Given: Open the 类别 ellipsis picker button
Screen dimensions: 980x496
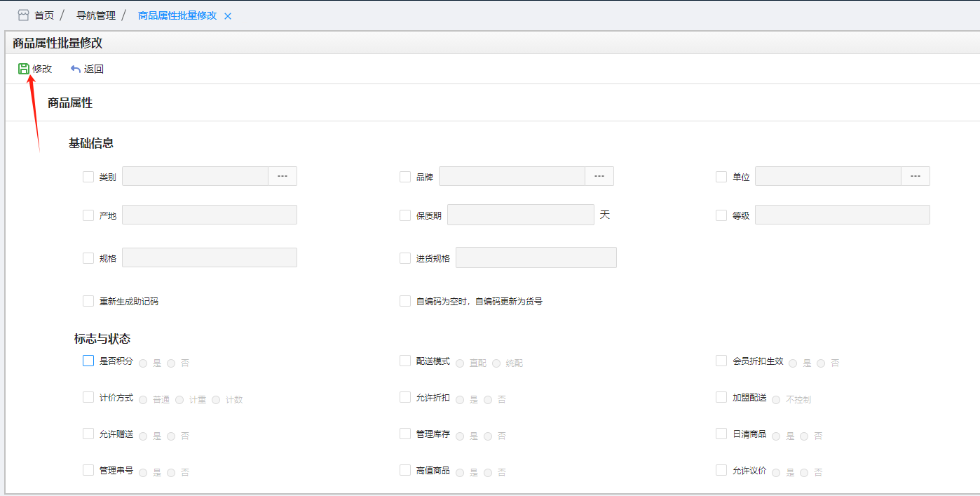Looking at the screenshot, I should (283, 176).
